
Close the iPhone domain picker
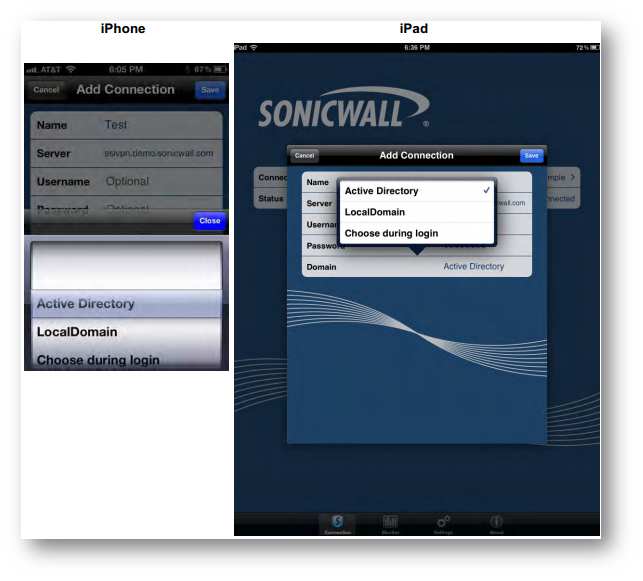point(210,221)
